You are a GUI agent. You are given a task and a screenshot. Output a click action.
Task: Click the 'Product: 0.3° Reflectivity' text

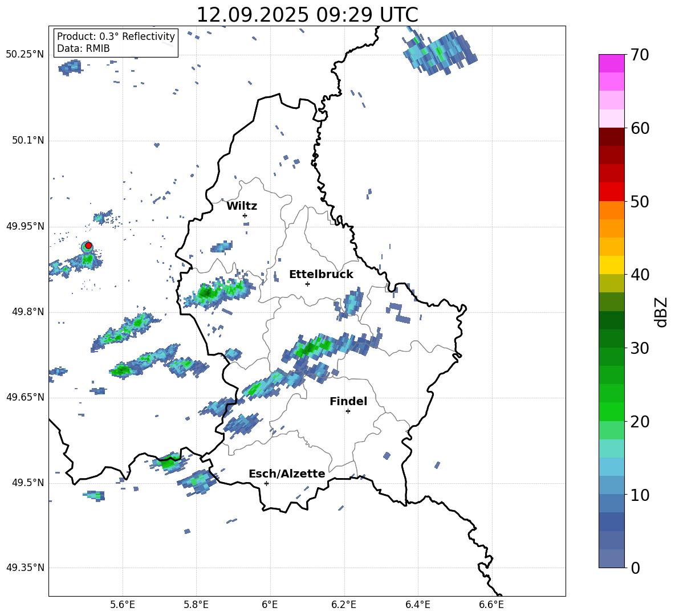tap(116, 36)
